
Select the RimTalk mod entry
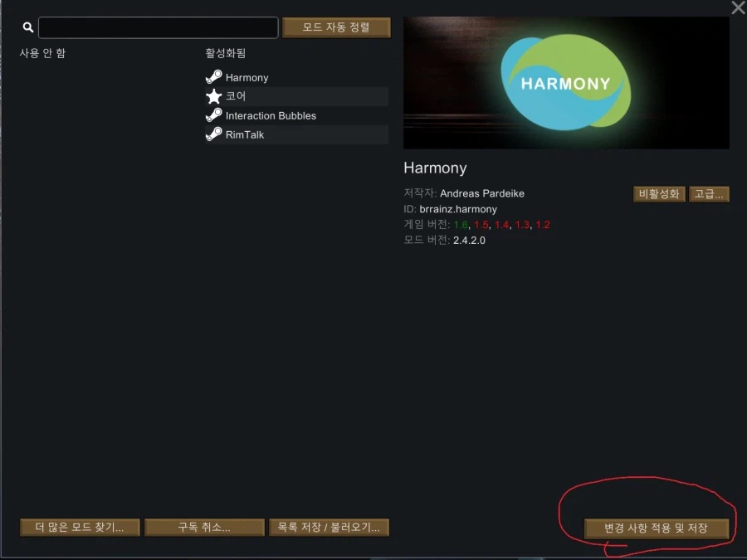[x=297, y=134]
